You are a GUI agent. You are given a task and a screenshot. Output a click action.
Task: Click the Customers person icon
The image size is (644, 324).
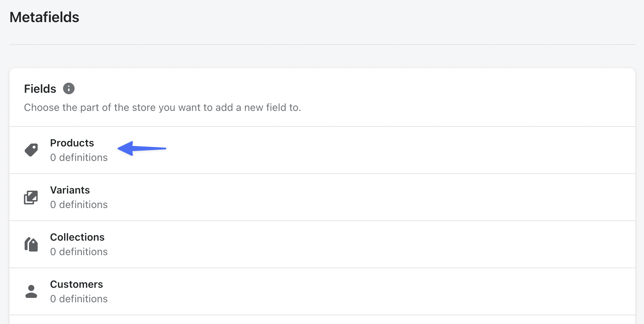[x=31, y=291]
